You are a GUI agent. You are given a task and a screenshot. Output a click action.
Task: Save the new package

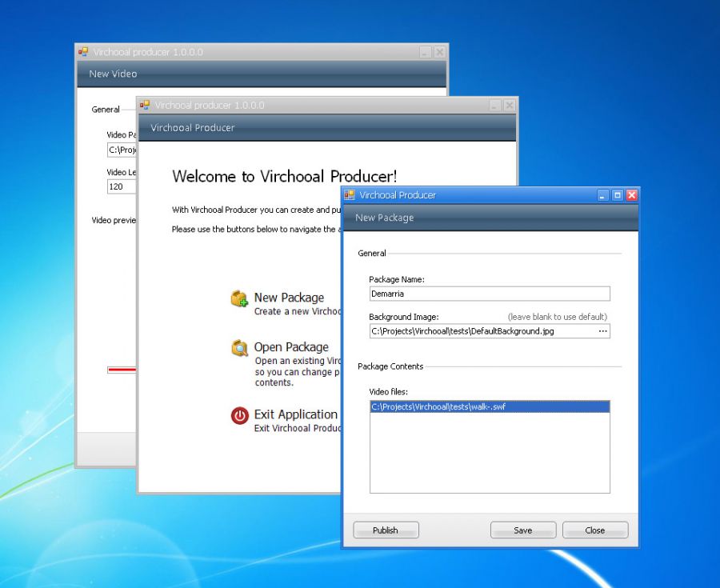pyautogui.click(x=522, y=530)
